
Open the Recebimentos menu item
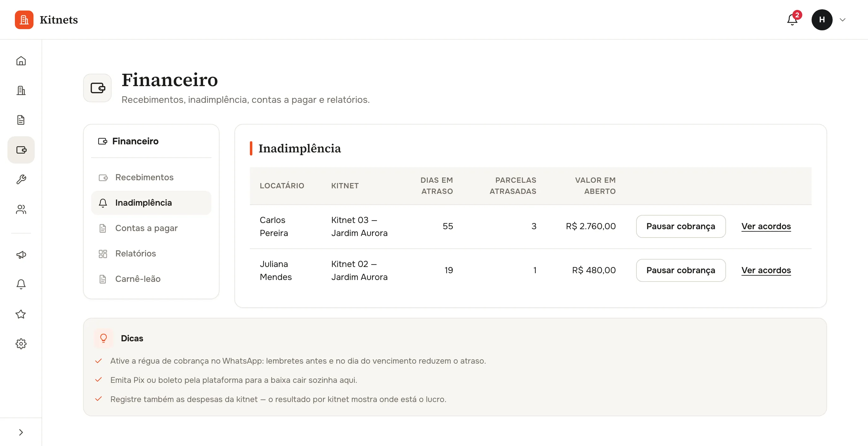(x=151, y=177)
